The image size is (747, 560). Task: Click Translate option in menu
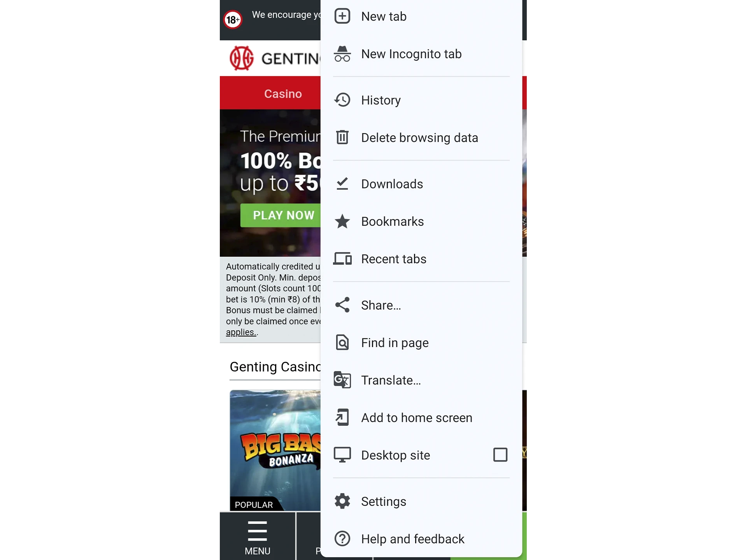tap(391, 380)
